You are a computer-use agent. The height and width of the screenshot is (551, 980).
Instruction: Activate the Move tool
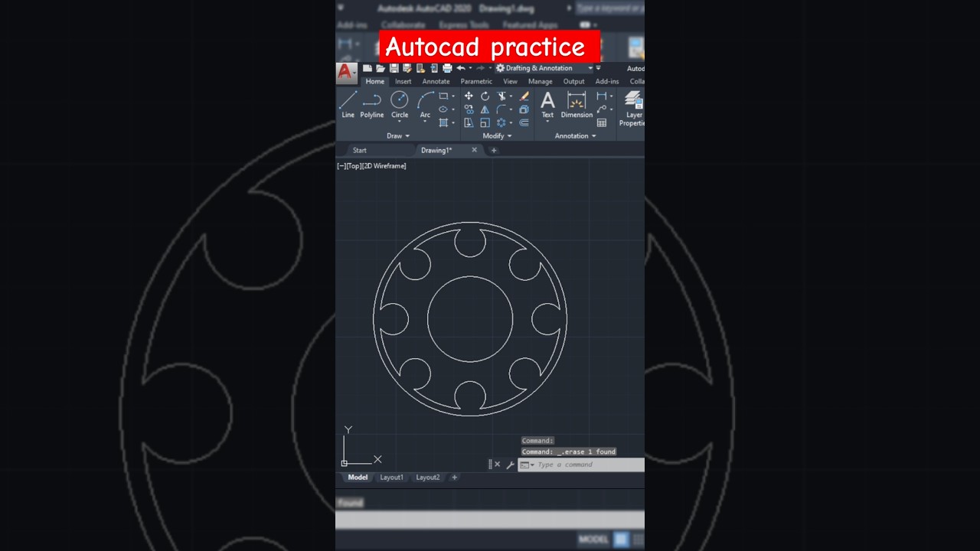click(x=469, y=96)
